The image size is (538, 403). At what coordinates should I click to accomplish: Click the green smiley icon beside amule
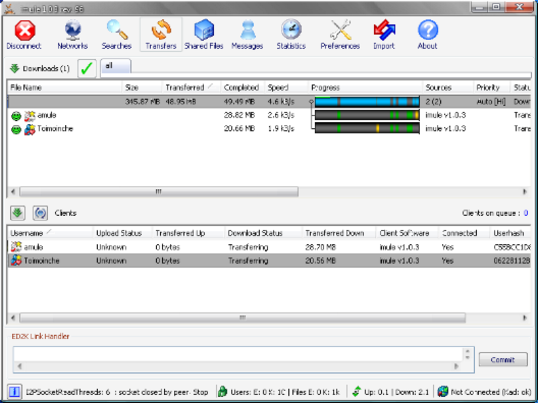pyautogui.click(x=16, y=116)
